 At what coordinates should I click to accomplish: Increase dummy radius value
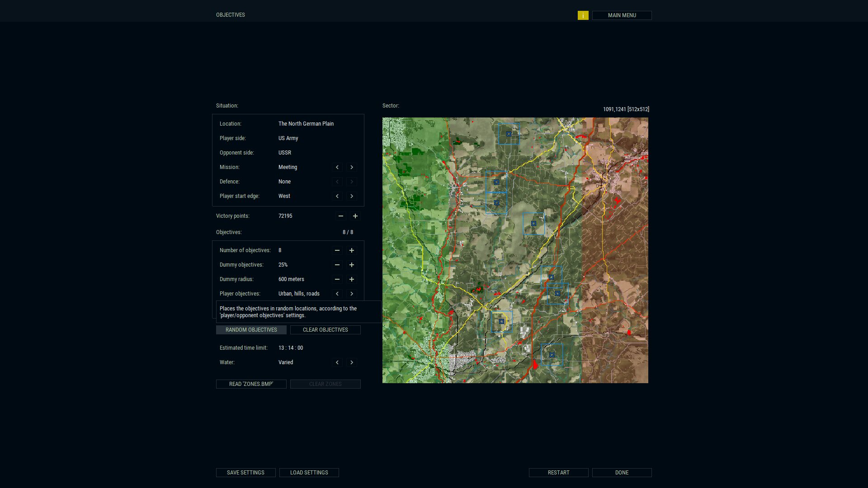351,279
